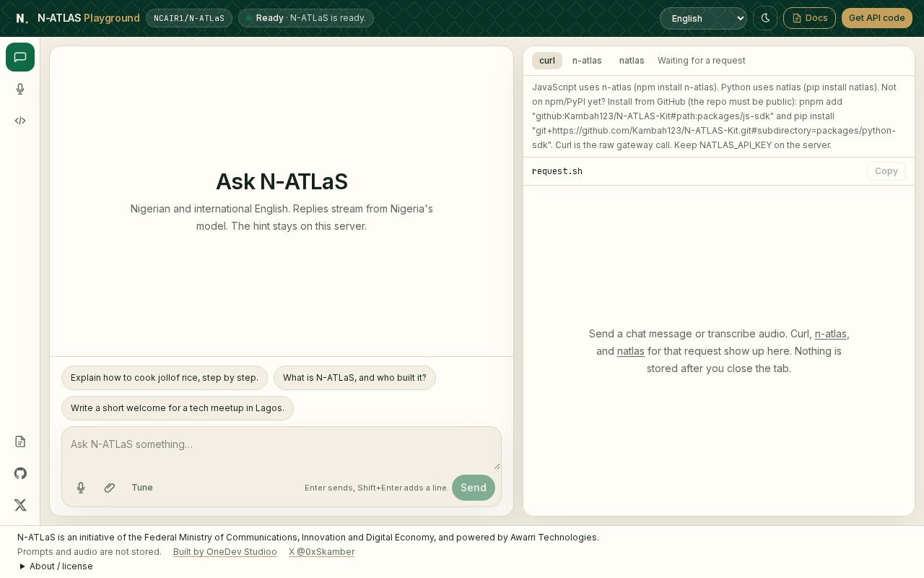Click the Waiting for a request status
The image size is (924, 578).
(x=702, y=61)
